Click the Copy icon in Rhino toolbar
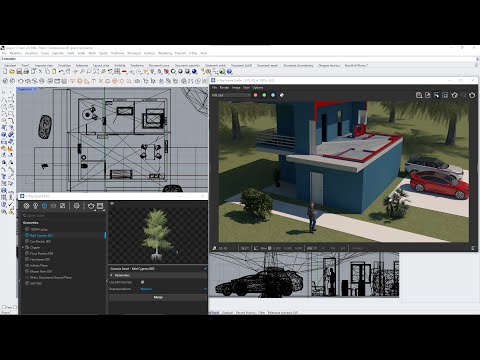This screenshot has height=360, width=480. [47, 71]
